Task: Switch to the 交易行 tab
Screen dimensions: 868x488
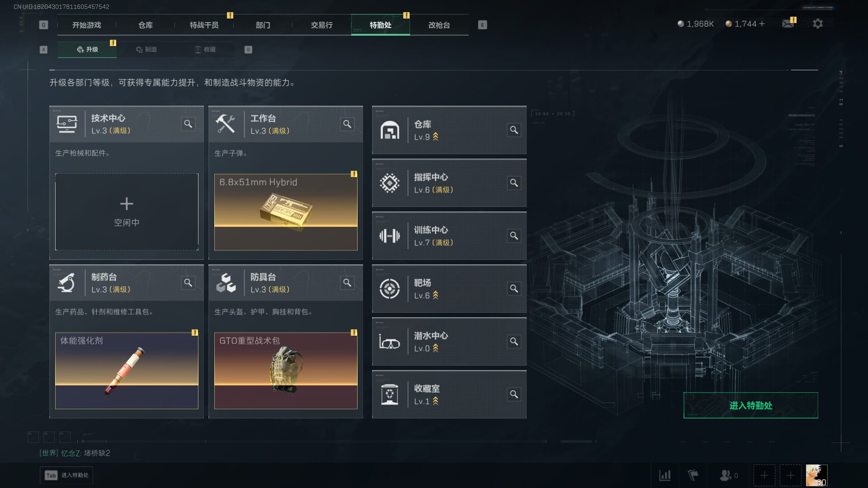Action: pos(321,25)
